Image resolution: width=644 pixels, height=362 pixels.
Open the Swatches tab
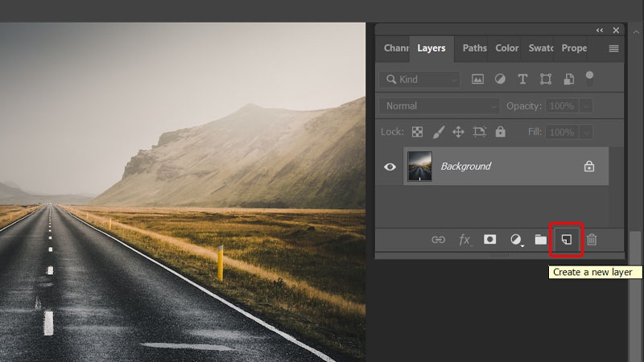point(540,48)
